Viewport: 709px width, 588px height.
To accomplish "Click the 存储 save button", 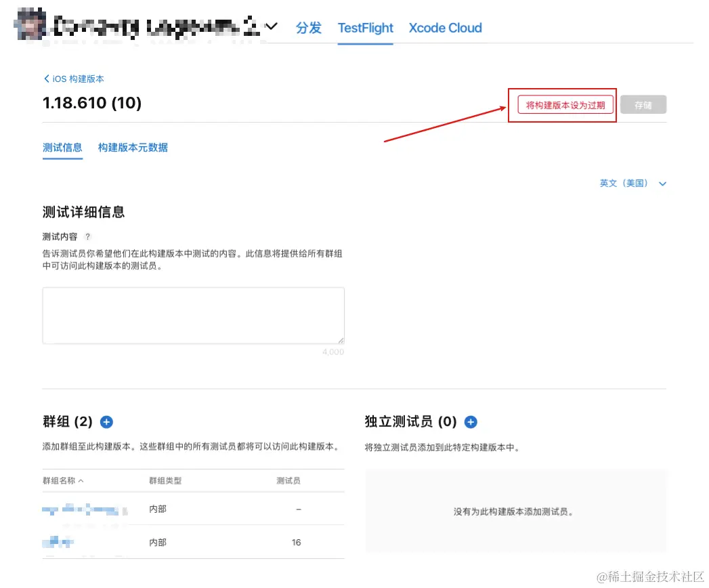I will (643, 105).
